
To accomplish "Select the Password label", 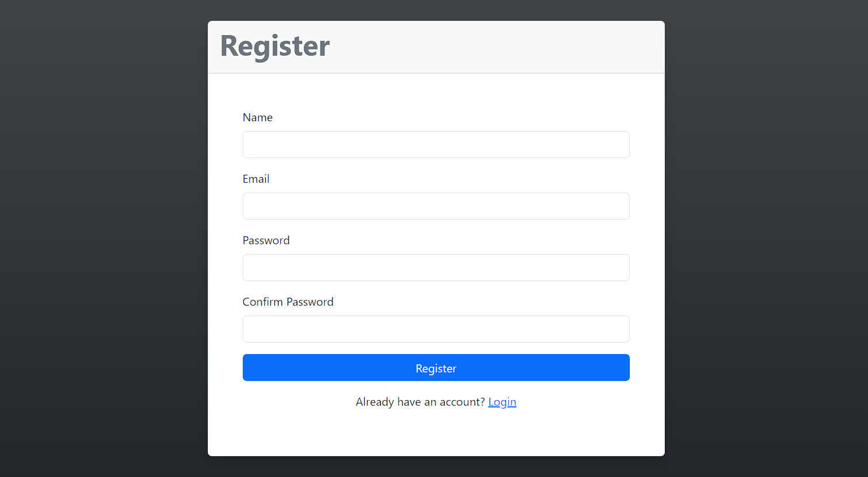I will (x=266, y=240).
